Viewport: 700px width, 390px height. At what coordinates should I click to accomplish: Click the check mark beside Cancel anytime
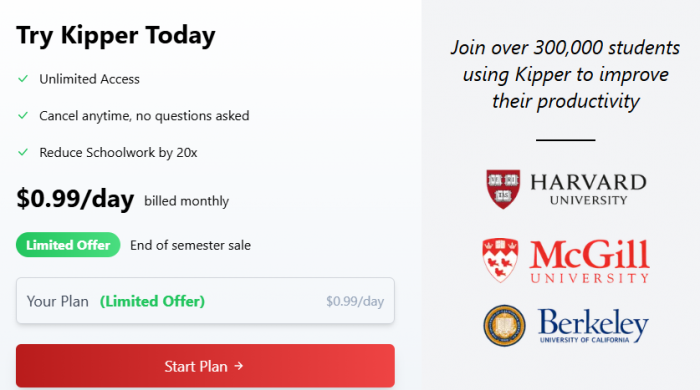pyautogui.click(x=23, y=116)
